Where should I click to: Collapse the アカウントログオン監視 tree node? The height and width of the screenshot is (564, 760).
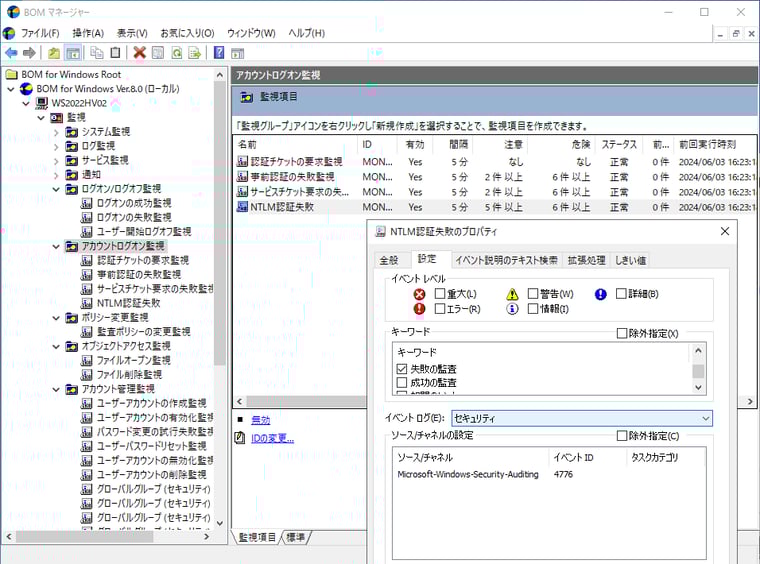(56, 246)
